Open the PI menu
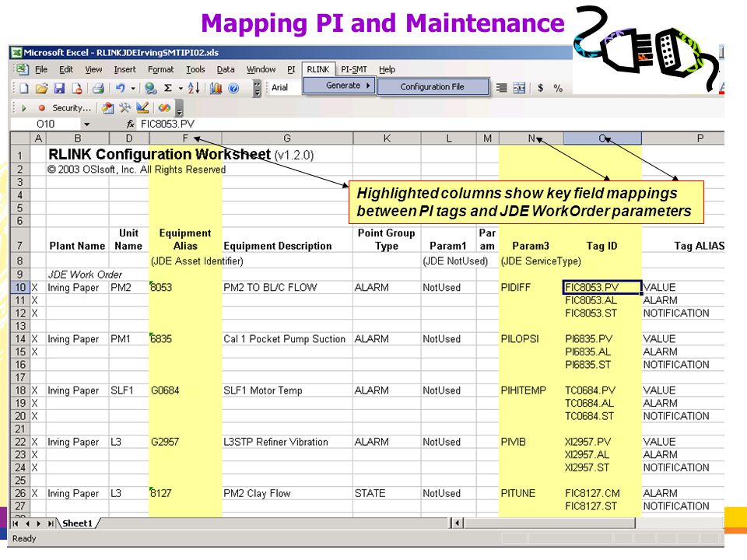The image size is (747, 560). pyautogui.click(x=291, y=69)
